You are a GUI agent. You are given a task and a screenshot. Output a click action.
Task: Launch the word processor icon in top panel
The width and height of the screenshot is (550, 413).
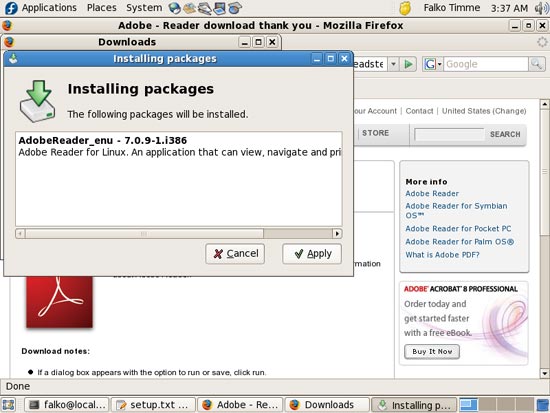click(204, 8)
